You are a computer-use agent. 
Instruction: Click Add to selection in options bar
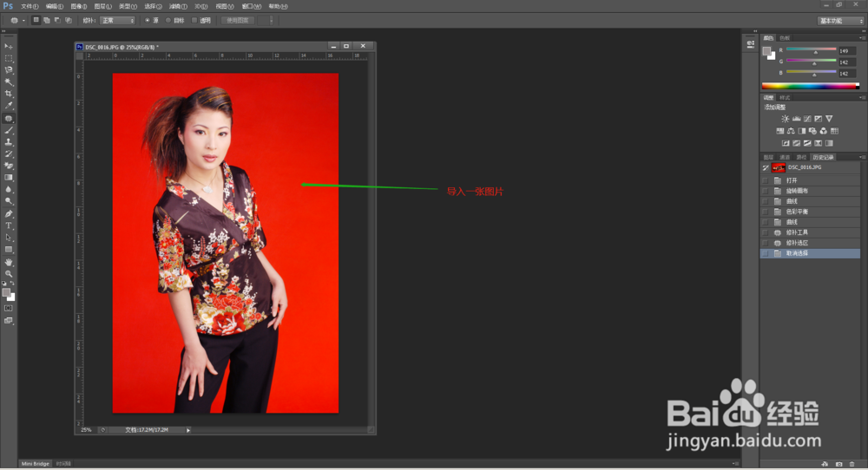click(47, 21)
